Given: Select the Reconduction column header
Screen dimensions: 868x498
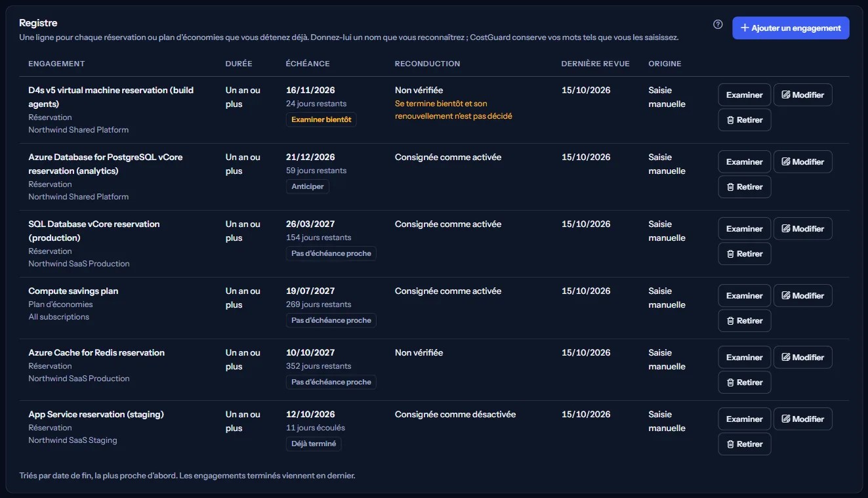Looking at the screenshot, I should pos(427,64).
